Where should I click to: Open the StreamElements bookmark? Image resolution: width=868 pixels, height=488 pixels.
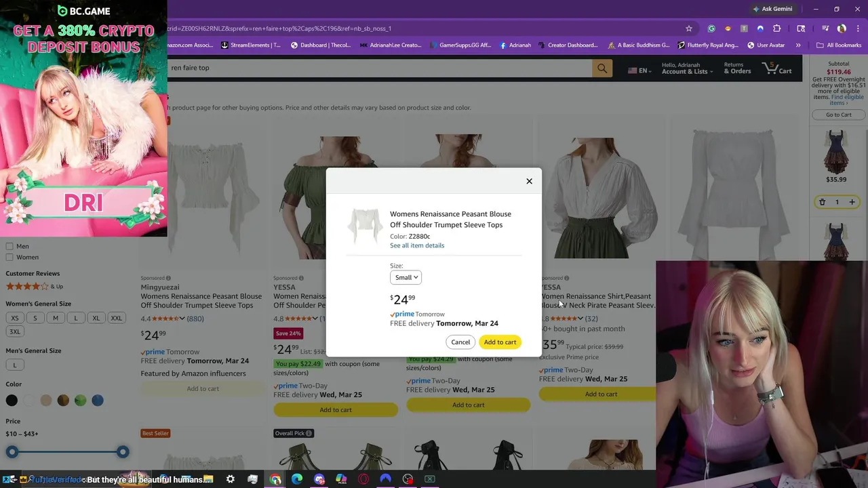click(x=251, y=45)
